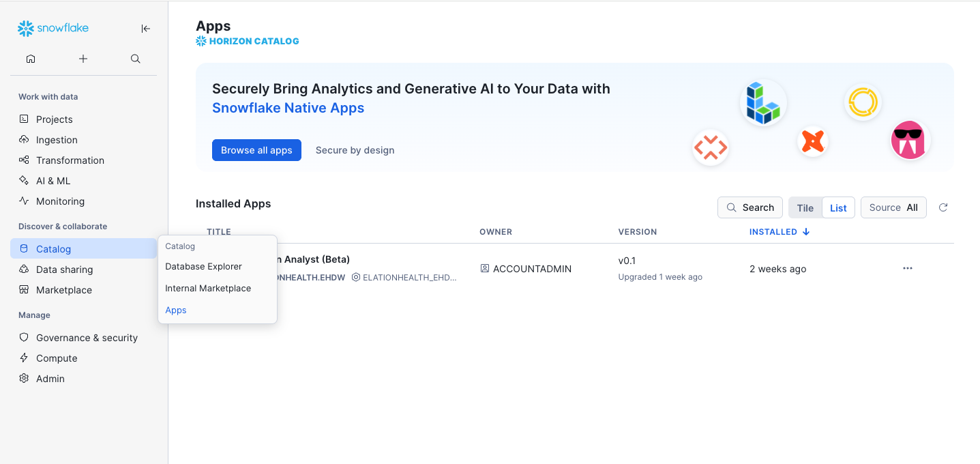The image size is (980, 464).
Task: Click the OWNER column header
Action: click(496, 232)
